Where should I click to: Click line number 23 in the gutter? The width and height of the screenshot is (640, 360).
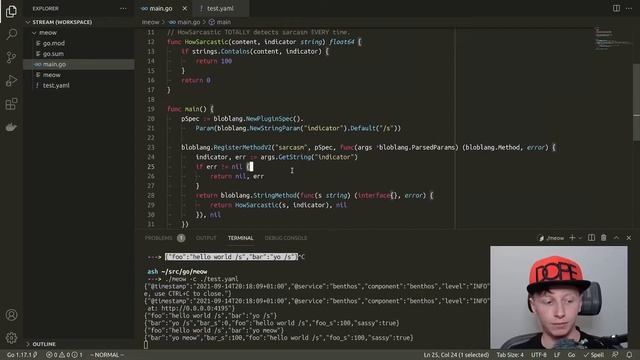pyautogui.click(x=151, y=147)
